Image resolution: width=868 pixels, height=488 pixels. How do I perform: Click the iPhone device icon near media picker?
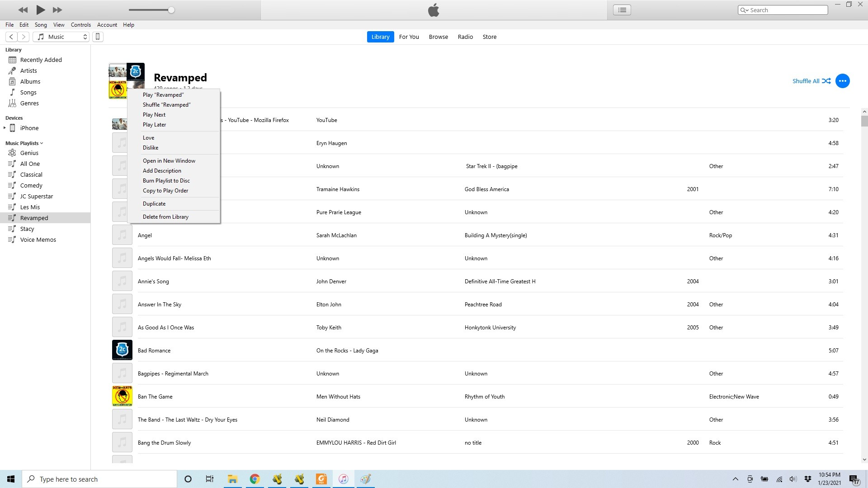click(x=98, y=37)
